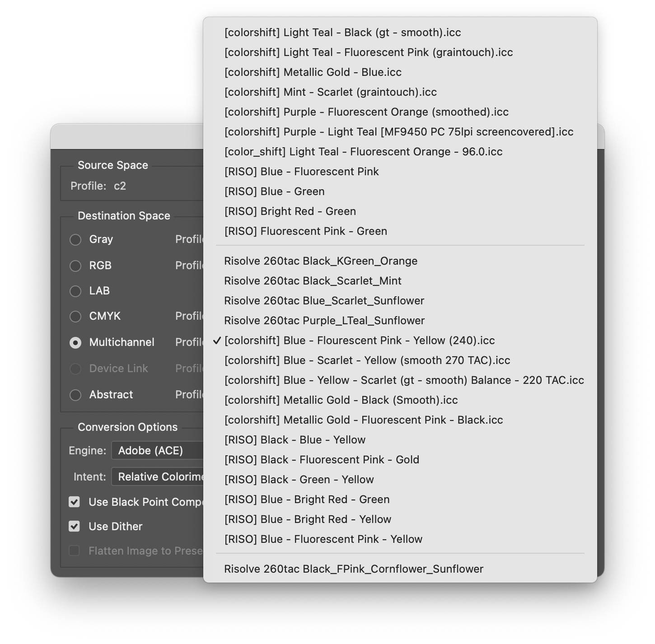Select the LAB destination space radio button
The image size is (655, 644).
pyautogui.click(x=75, y=291)
